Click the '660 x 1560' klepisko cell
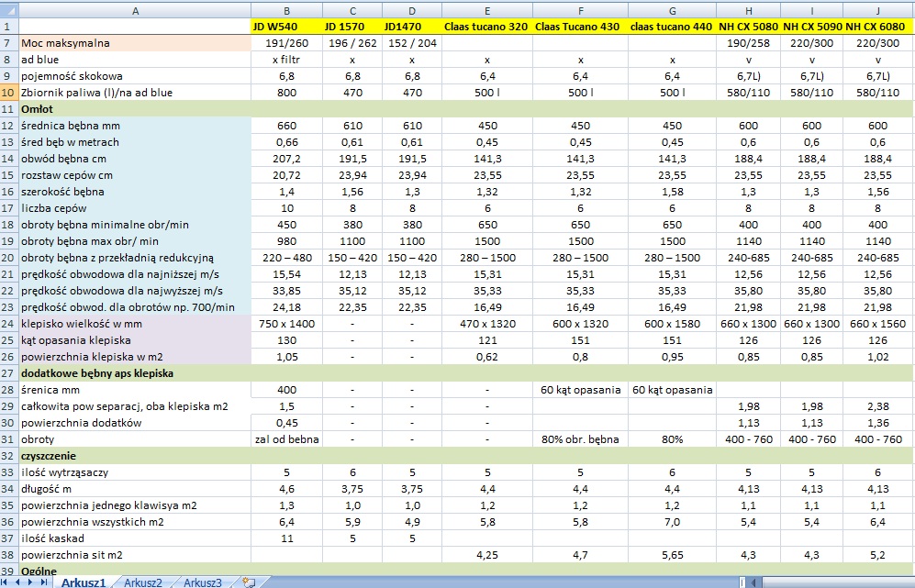 878,324
